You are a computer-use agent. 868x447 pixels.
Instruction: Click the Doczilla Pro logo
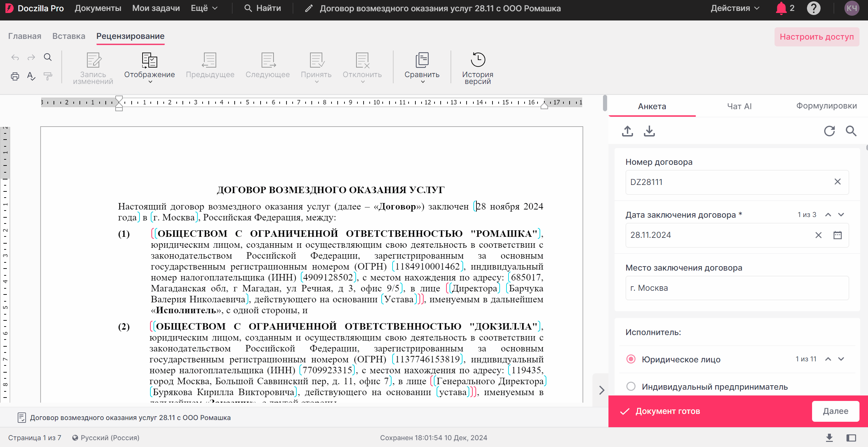pos(34,8)
